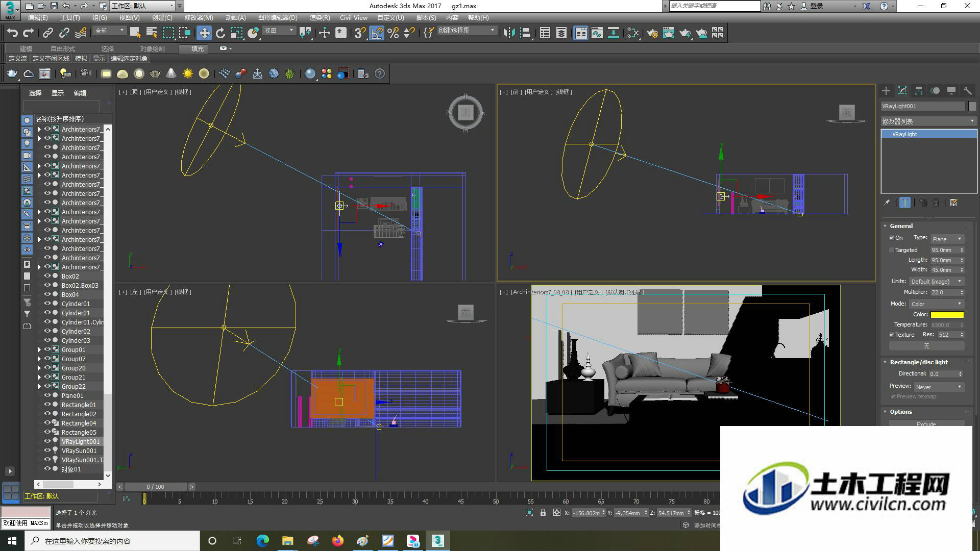Image resolution: width=980 pixels, height=552 pixels.
Task: Open the Civil View menu
Action: [x=354, y=18]
